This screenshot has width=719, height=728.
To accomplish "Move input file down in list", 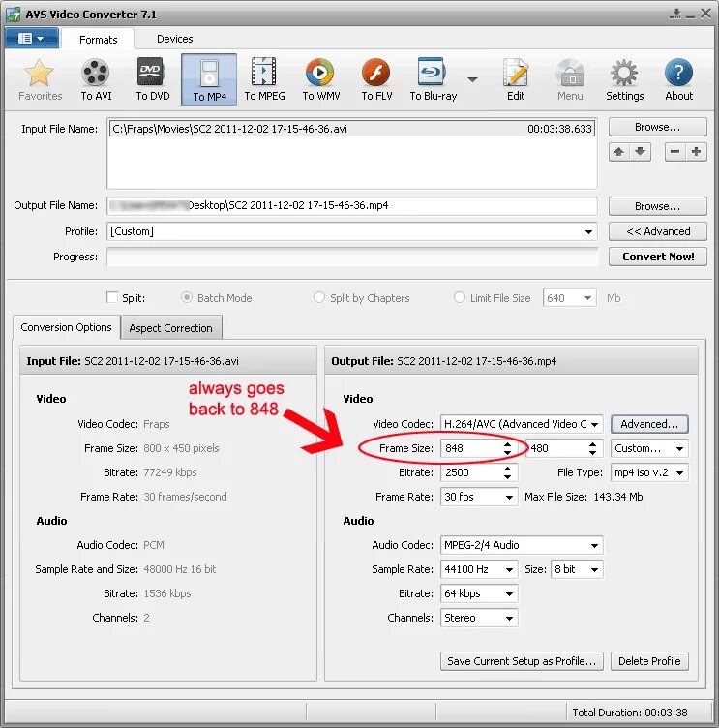I will pyautogui.click(x=640, y=152).
